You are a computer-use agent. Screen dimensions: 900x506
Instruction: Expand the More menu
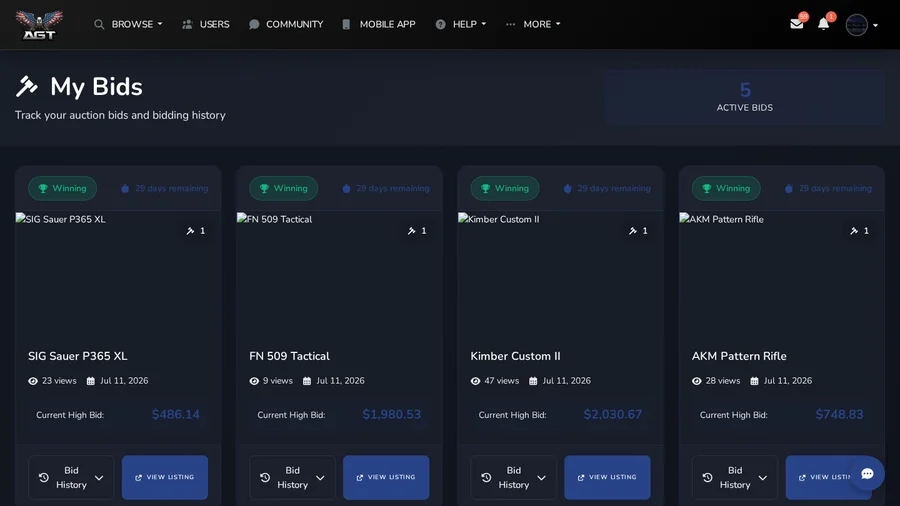pos(533,24)
